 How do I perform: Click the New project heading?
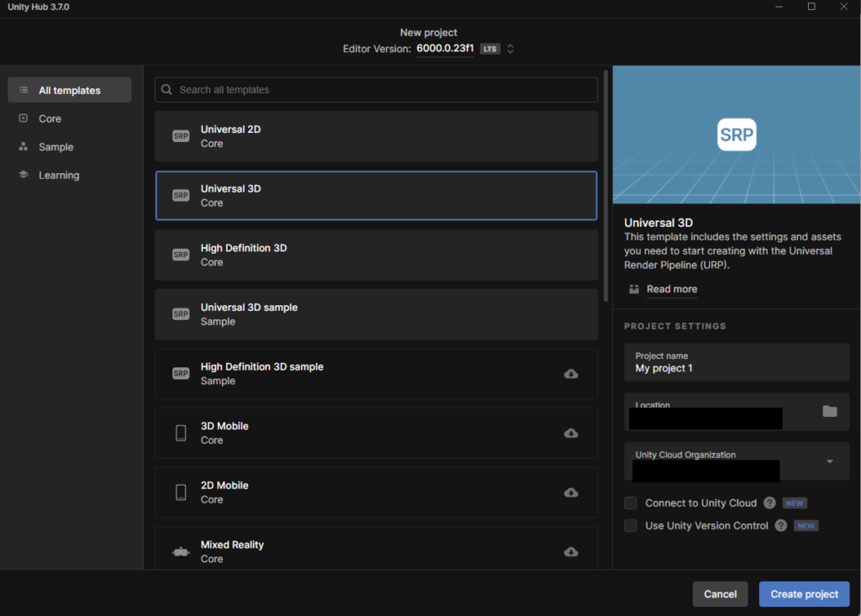428,33
